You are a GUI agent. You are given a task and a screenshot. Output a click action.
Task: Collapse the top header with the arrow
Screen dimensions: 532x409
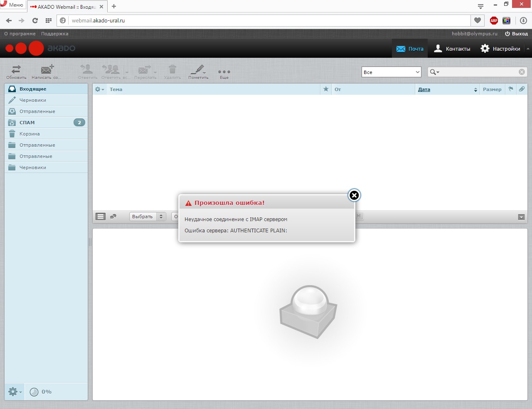tap(528, 49)
